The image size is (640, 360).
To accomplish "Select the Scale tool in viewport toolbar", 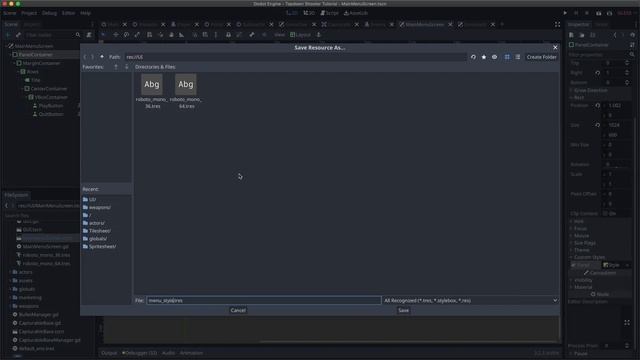I will [x=137, y=35].
